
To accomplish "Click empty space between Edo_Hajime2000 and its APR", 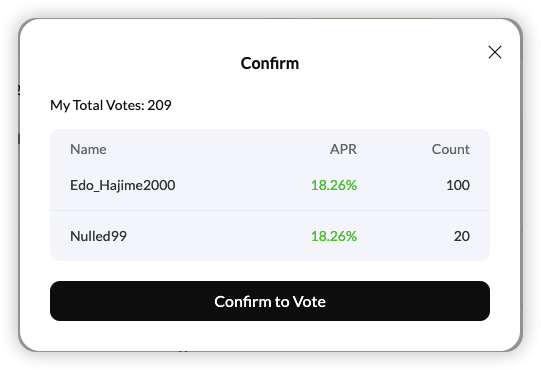I will (x=243, y=185).
